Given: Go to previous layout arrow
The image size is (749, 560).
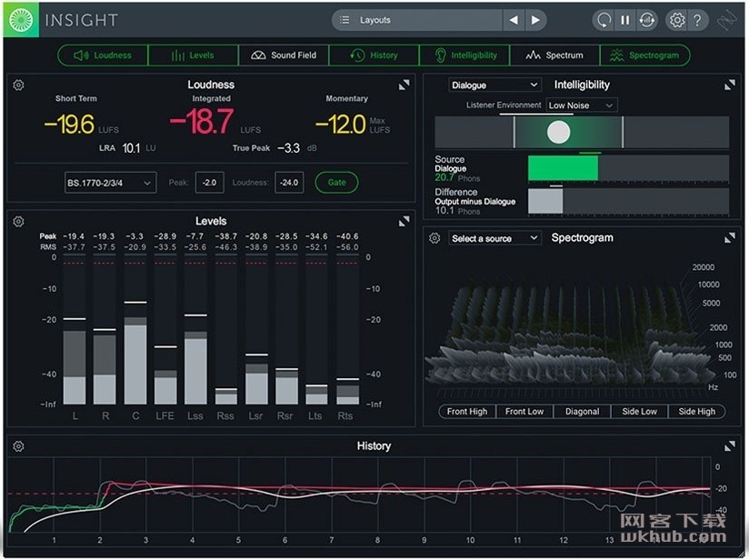Looking at the screenshot, I should tap(514, 20).
